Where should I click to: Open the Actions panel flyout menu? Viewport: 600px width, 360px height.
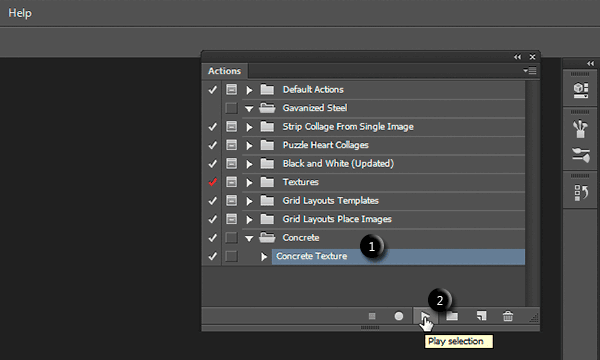click(x=530, y=71)
